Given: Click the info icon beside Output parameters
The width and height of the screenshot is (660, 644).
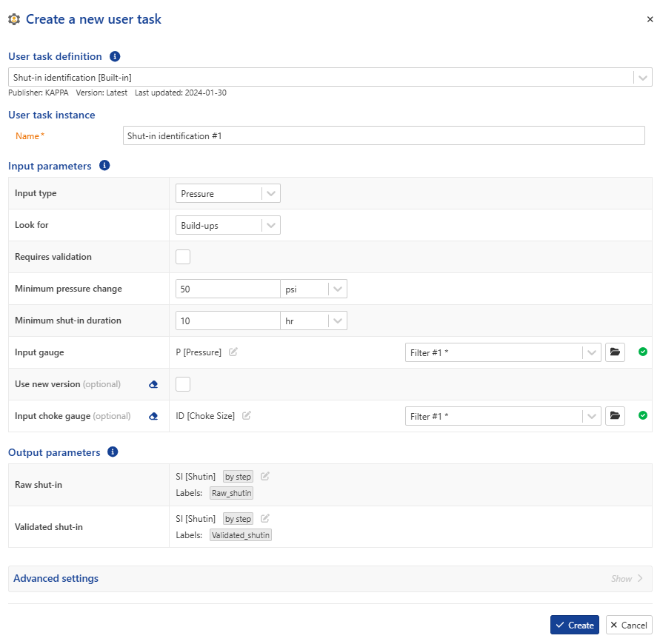Looking at the screenshot, I should [113, 452].
